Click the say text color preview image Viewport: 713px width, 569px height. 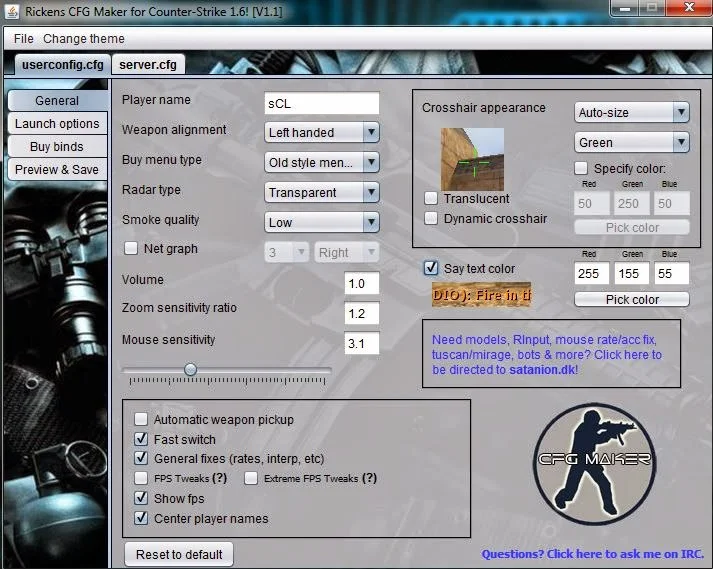point(482,295)
